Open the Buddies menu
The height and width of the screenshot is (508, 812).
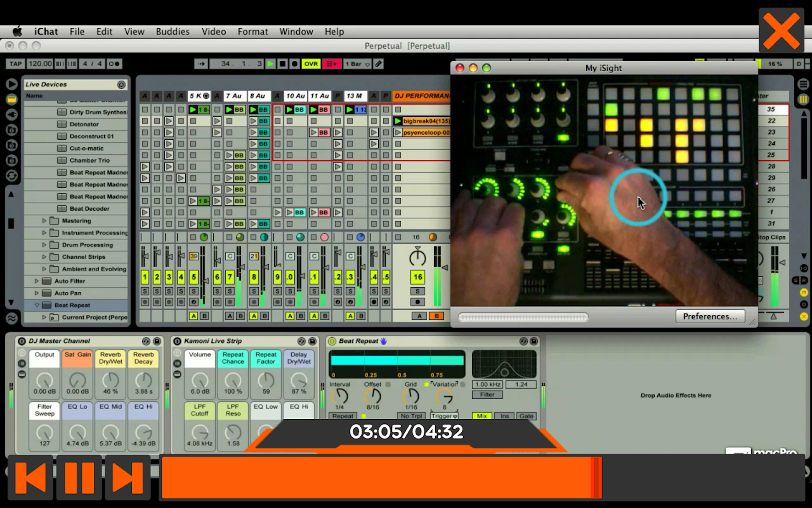(173, 31)
